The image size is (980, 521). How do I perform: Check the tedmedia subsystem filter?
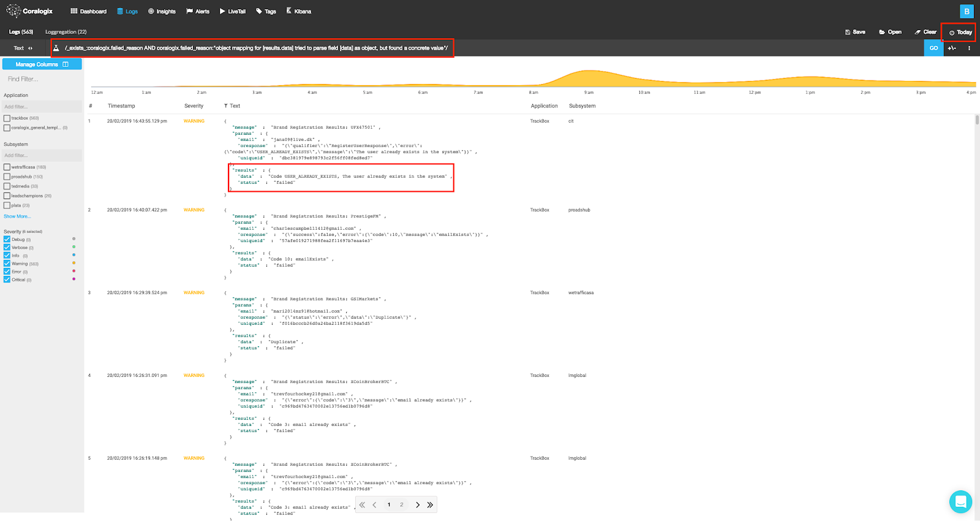(x=7, y=186)
